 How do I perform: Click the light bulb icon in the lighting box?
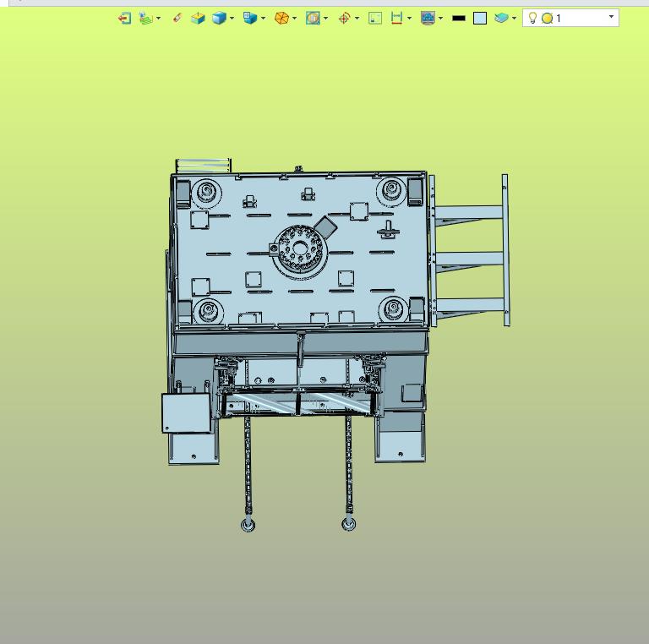tap(532, 18)
